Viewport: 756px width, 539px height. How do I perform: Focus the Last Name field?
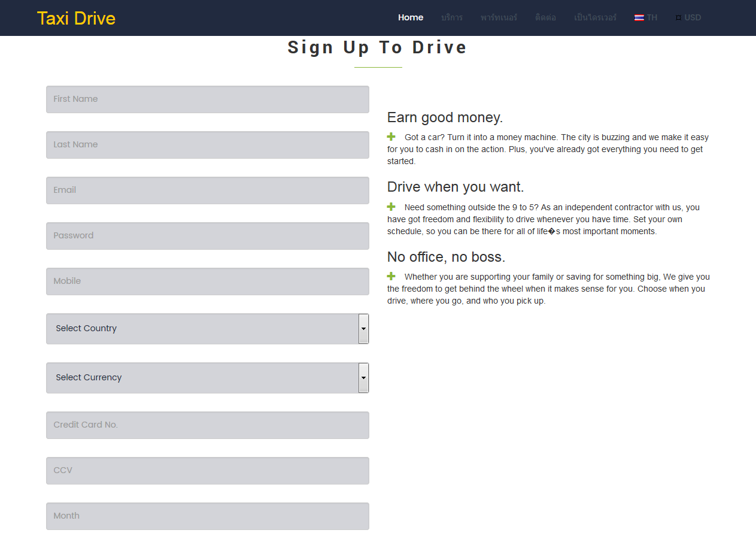click(208, 145)
